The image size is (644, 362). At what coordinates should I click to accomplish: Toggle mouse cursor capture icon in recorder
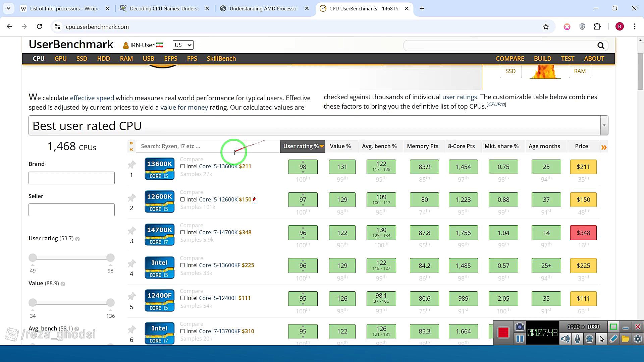tap(601, 339)
